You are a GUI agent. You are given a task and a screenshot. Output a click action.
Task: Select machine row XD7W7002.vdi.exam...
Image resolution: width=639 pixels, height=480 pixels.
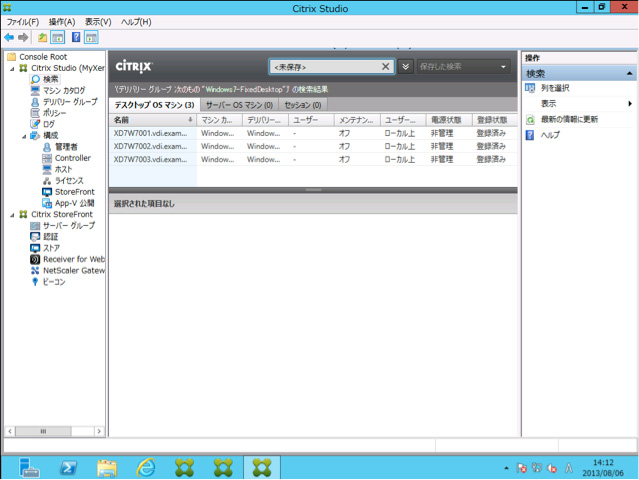click(313, 146)
